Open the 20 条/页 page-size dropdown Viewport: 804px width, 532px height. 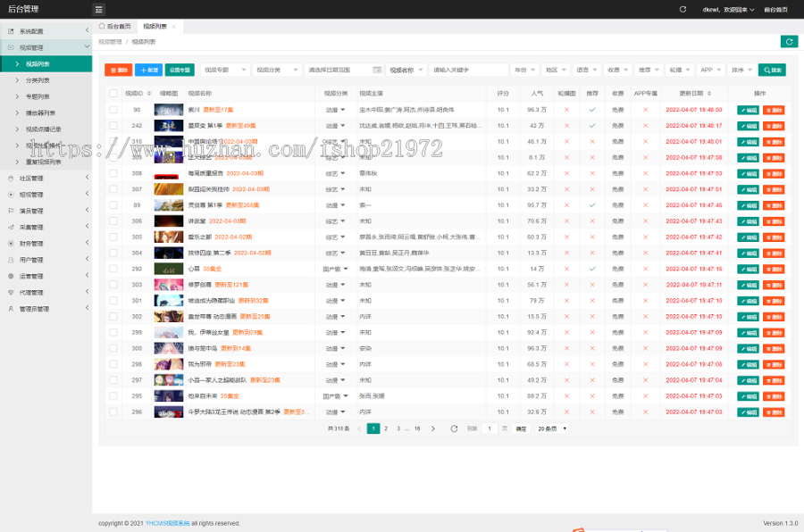552,428
